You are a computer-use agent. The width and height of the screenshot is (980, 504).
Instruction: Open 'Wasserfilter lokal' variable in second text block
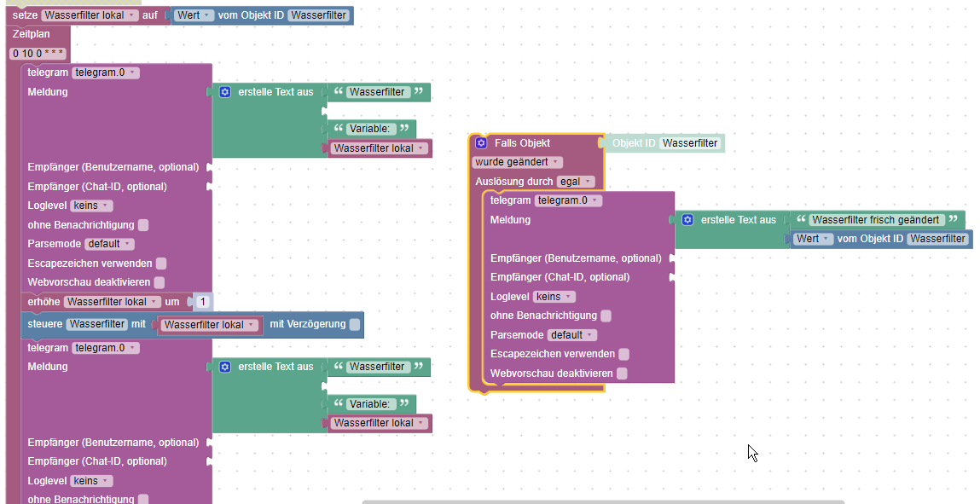tap(379, 423)
